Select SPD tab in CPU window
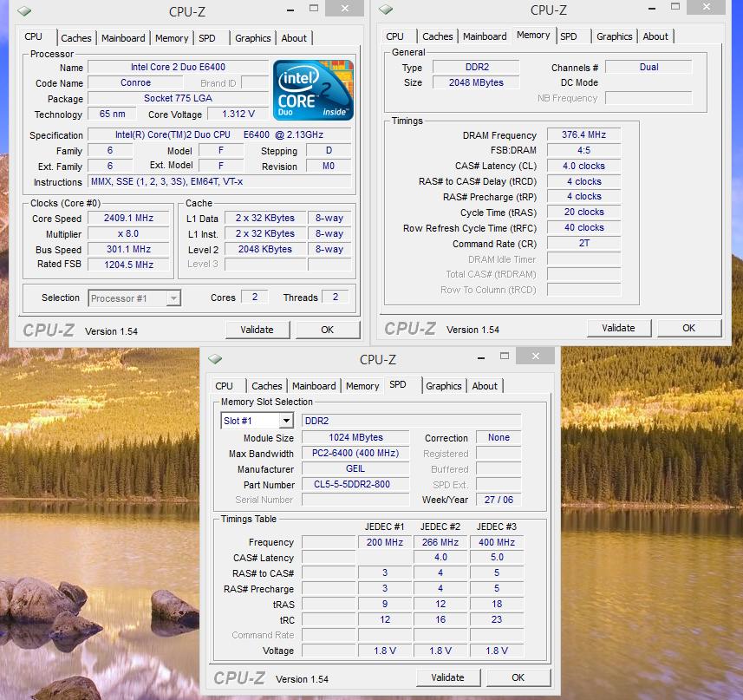This screenshot has width=743, height=700. point(207,38)
